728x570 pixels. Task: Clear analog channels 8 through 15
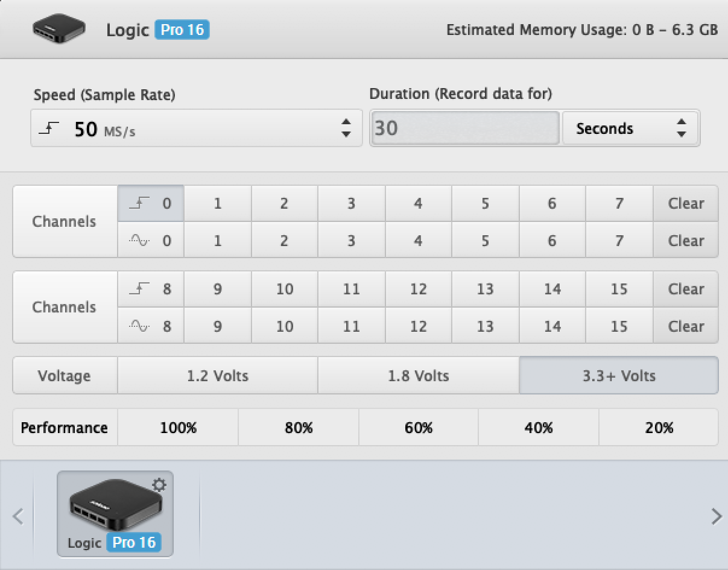[x=686, y=326]
